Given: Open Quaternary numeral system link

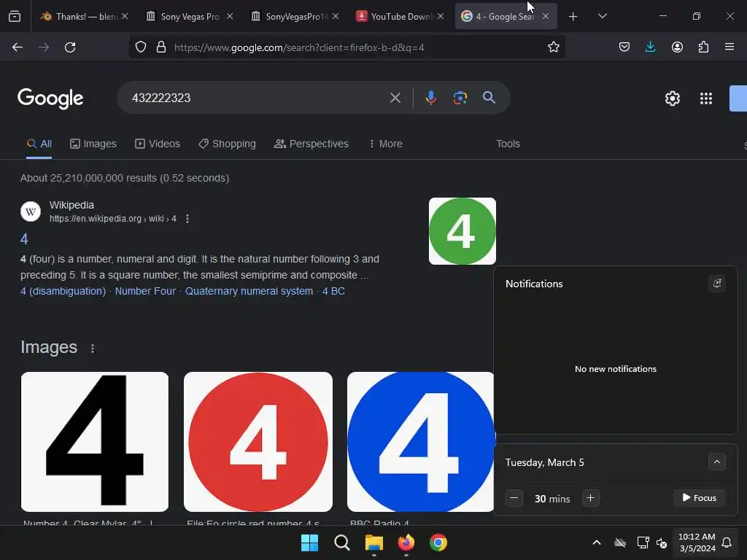Looking at the screenshot, I should tap(249, 291).
